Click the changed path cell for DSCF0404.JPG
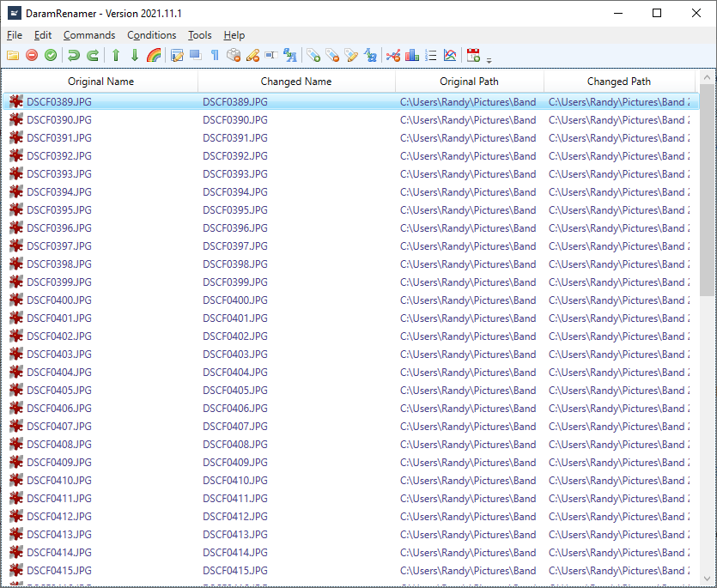 pos(619,373)
